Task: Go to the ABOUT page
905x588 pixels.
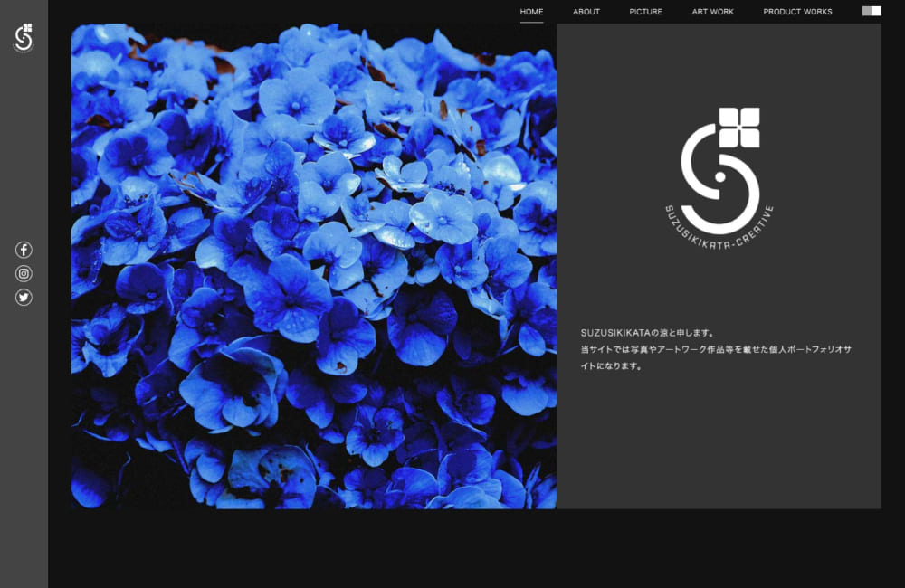Action: [586, 12]
